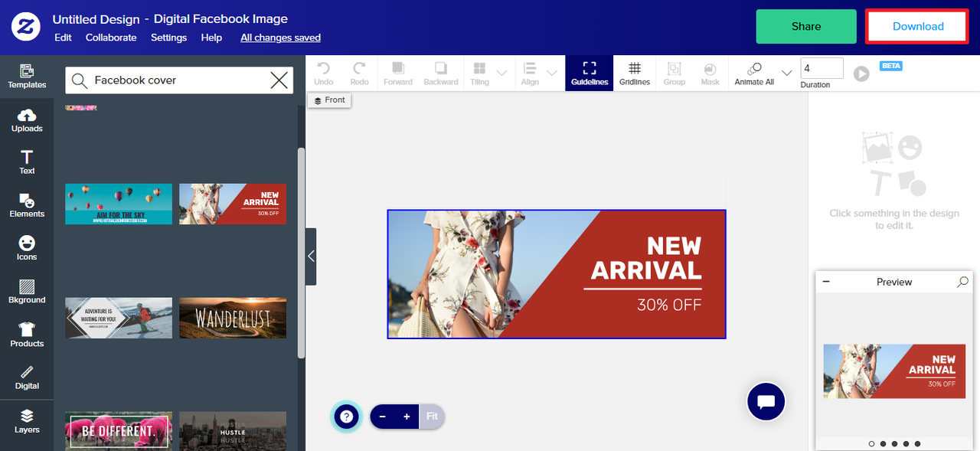980x451 pixels.
Task: Select the New Arrival template thumbnail
Action: pos(233,204)
